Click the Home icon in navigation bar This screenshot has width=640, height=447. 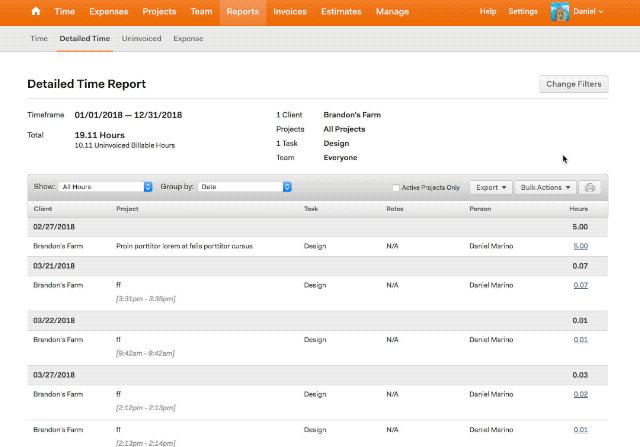37,11
